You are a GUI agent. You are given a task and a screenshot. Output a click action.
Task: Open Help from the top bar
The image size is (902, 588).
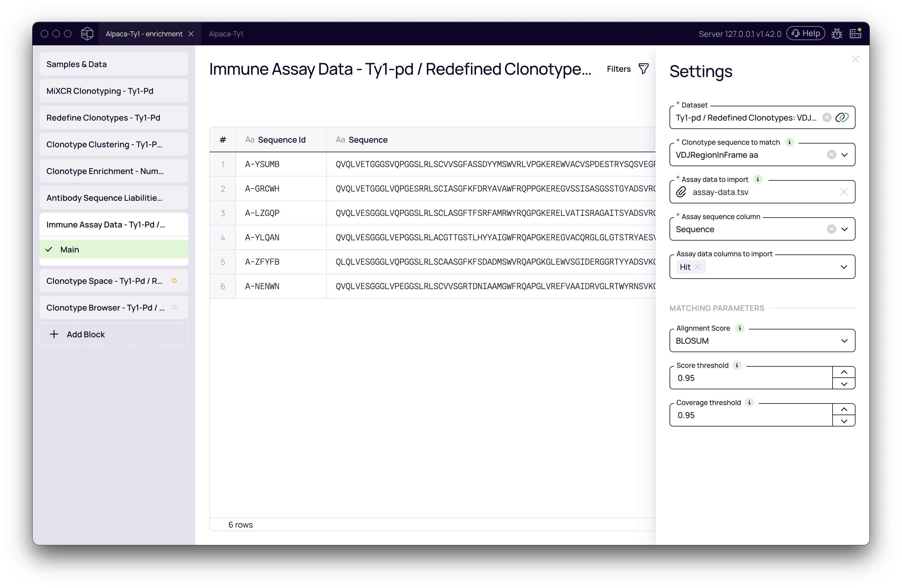click(x=805, y=33)
